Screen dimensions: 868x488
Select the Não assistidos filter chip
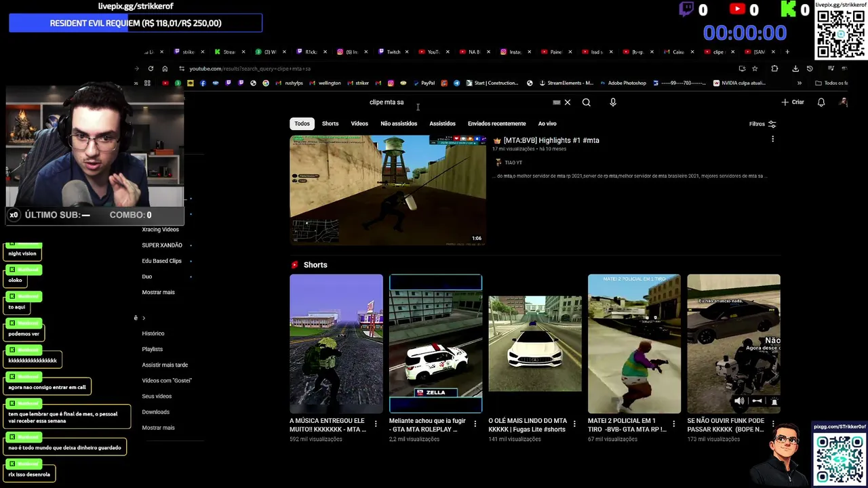coord(399,123)
